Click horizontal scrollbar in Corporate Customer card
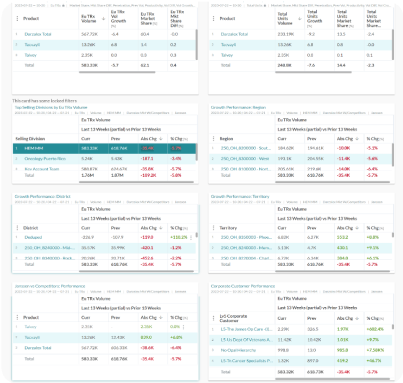The image size is (403, 383). pyautogui.click(x=332, y=379)
